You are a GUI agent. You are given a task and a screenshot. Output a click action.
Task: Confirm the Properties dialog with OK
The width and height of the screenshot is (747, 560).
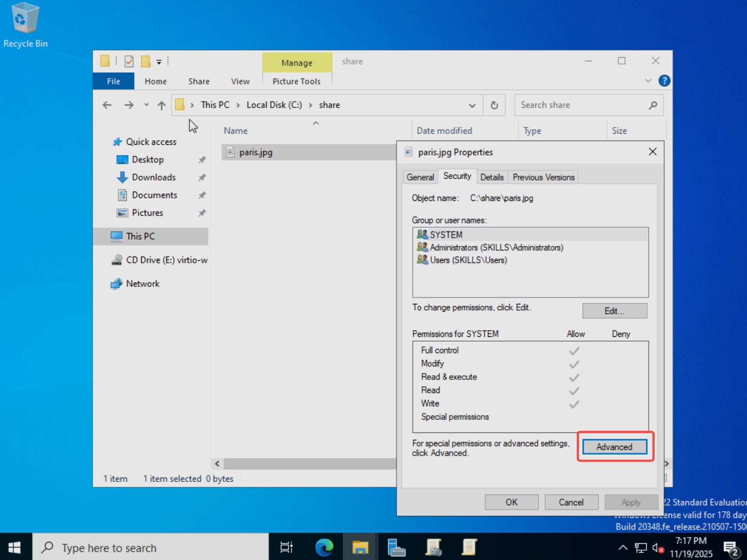click(x=511, y=502)
